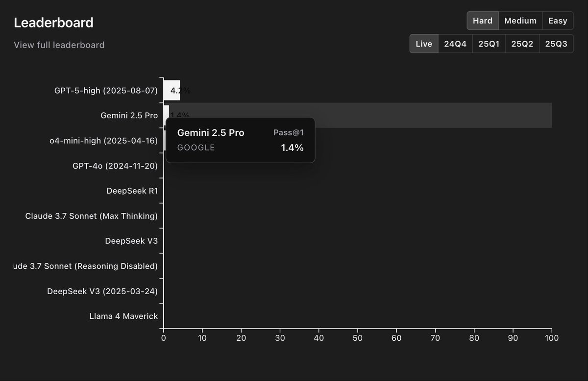Switch to the 25Q2 period

point(522,44)
